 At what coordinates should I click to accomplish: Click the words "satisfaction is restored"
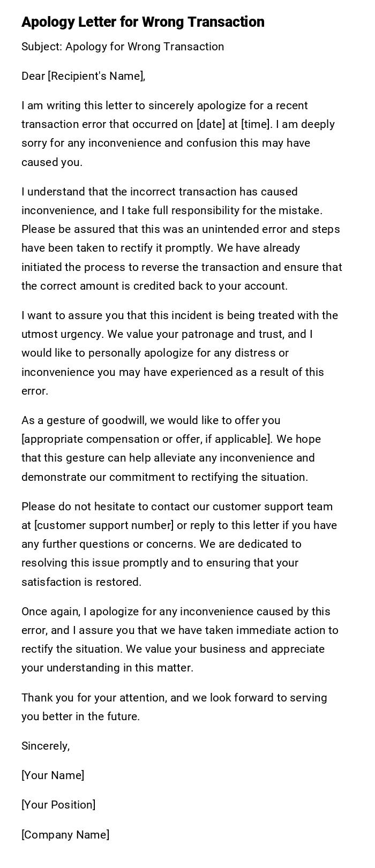click(x=81, y=582)
